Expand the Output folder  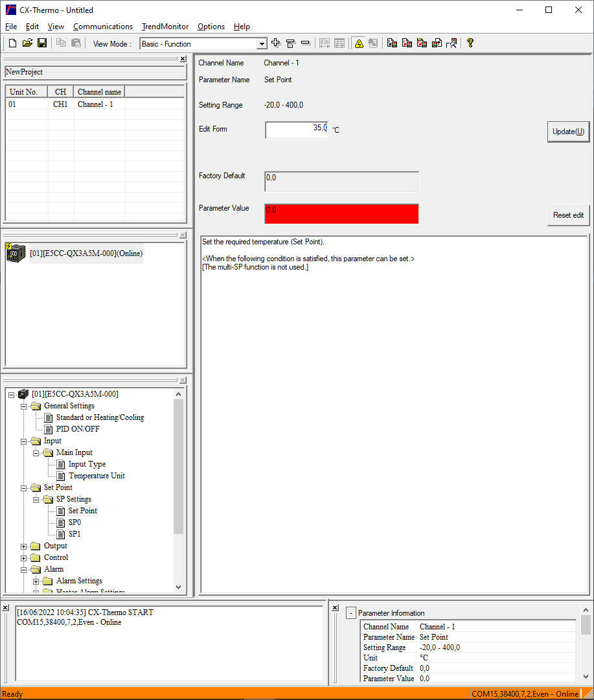click(24, 546)
